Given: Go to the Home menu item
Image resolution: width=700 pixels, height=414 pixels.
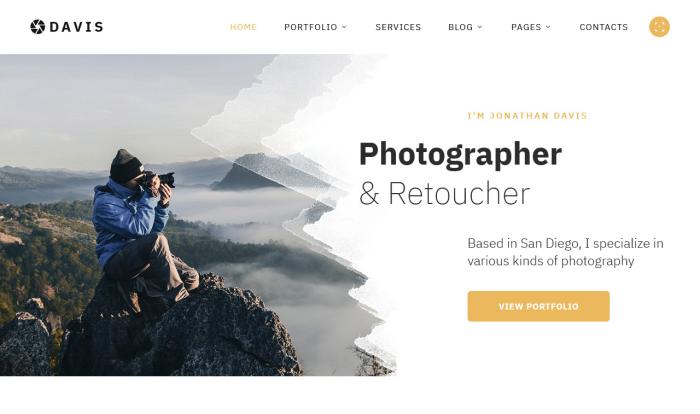Looking at the screenshot, I should click(243, 27).
